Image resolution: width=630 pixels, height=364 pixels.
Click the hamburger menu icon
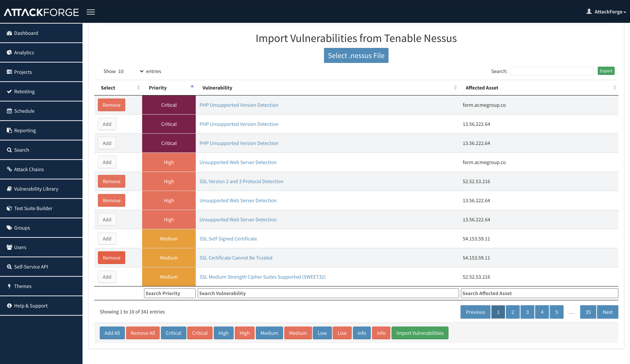91,12
